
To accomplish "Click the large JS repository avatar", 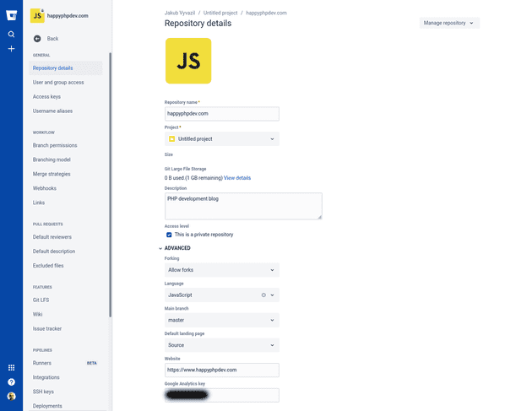I will 188,61.
